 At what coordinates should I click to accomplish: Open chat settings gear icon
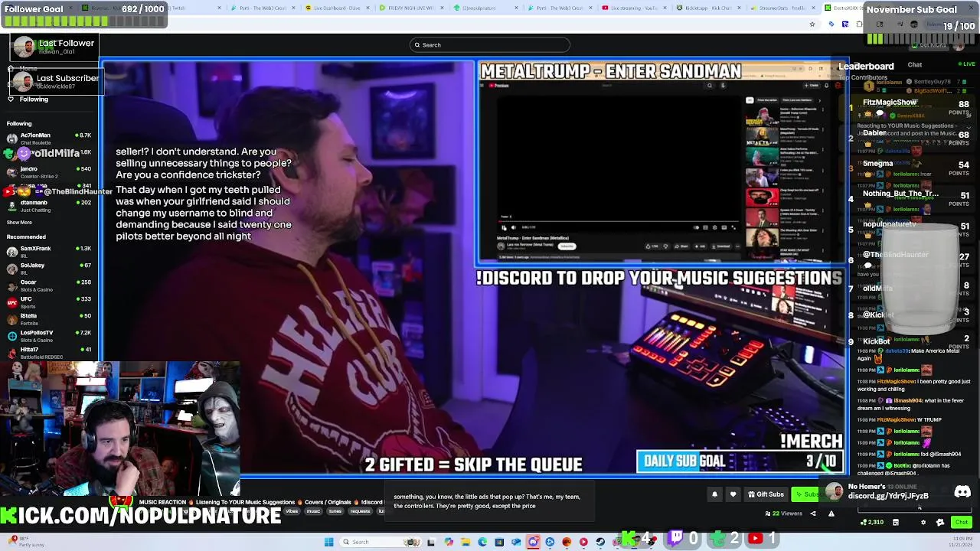coord(923,523)
